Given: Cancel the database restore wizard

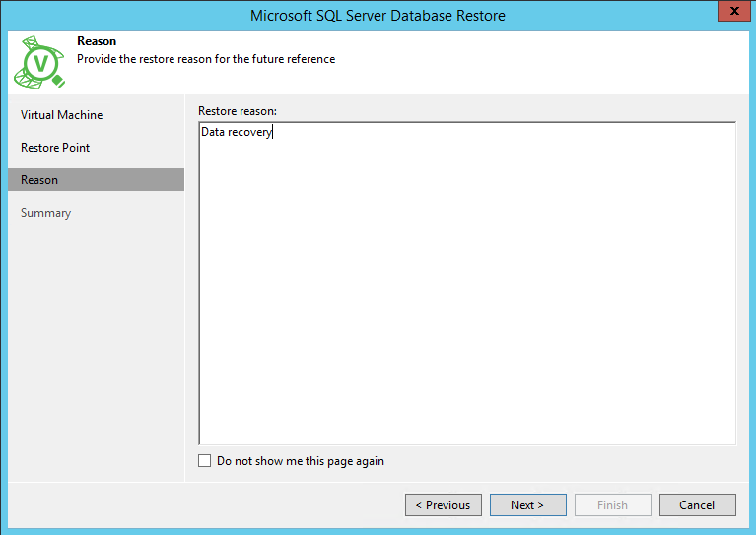Looking at the screenshot, I should [698, 504].
